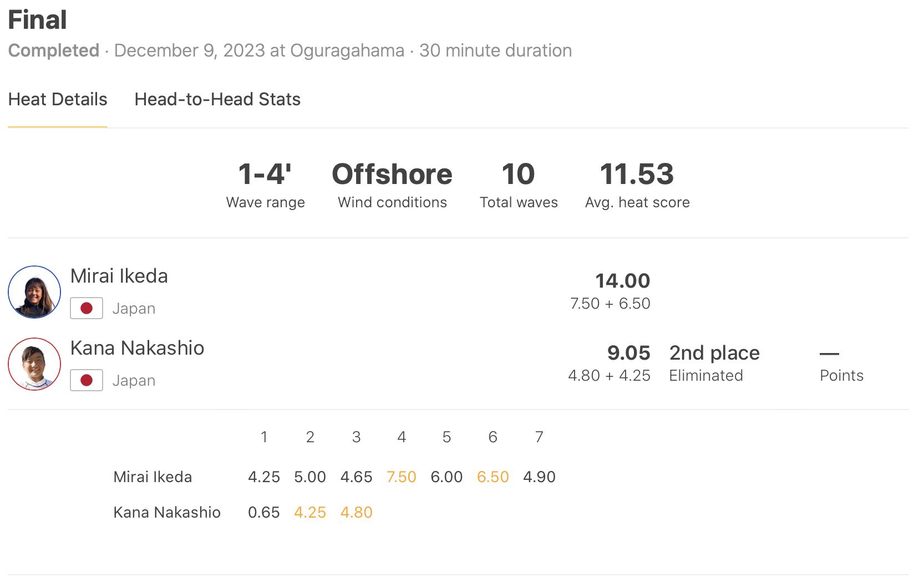Click Japan flag icon under Mirai Ikeda

(87, 308)
